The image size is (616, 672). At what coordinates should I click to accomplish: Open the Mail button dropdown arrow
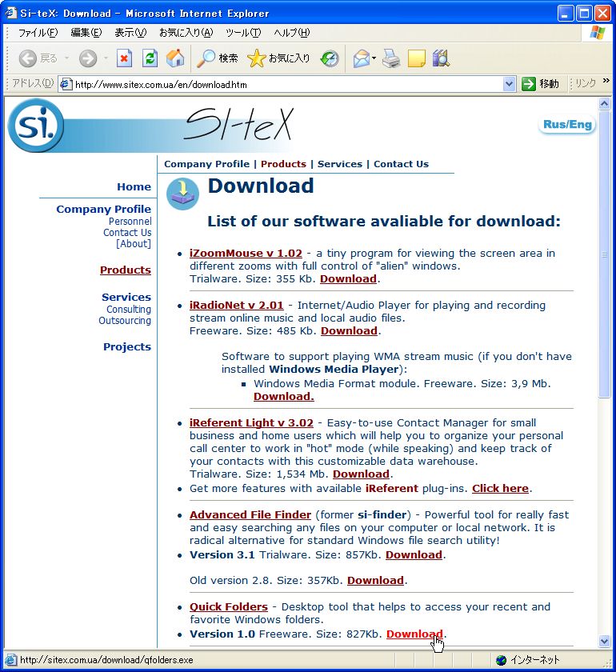374,58
